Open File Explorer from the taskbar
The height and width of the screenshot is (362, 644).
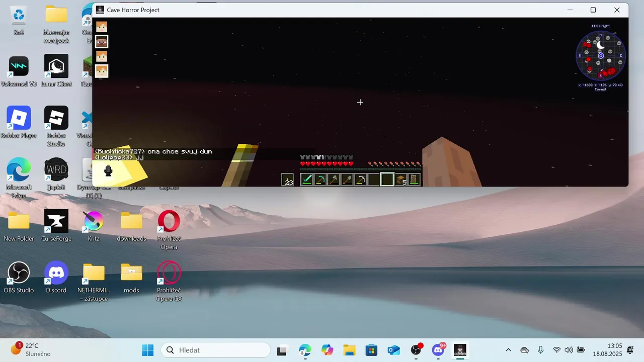(349, 350)
